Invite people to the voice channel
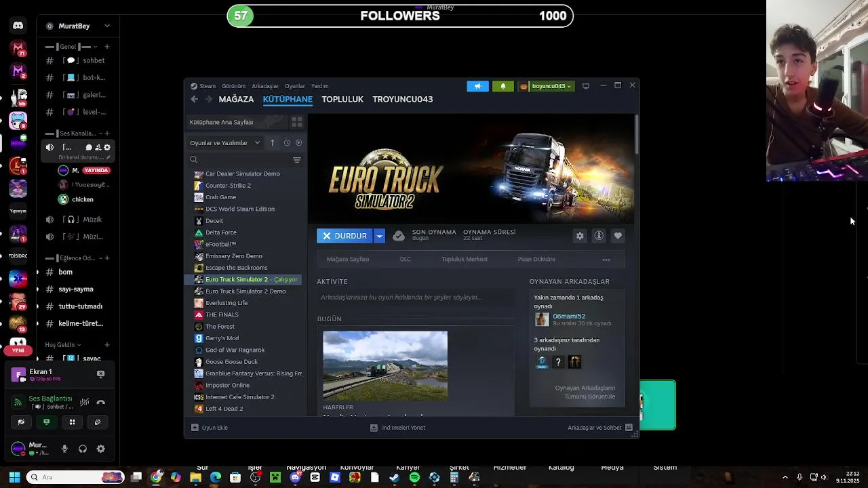Image resolution: width=868 pixels, height=488 pixels. pyautogui.click(x=98, y=147)
